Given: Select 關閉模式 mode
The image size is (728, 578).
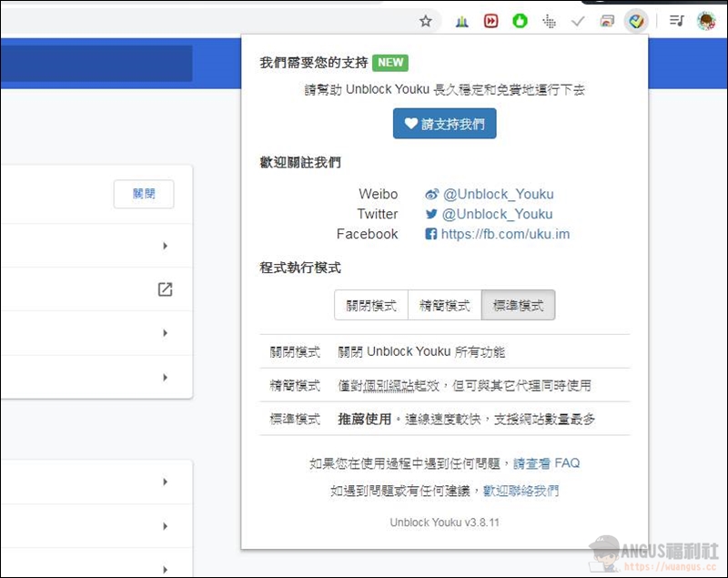Looking at the screenshot, I should 371,306.
